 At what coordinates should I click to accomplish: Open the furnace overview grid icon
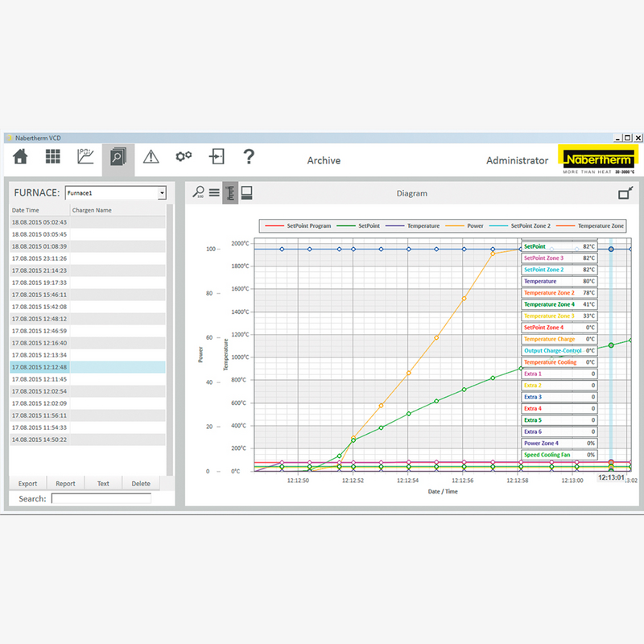point(53,157)
